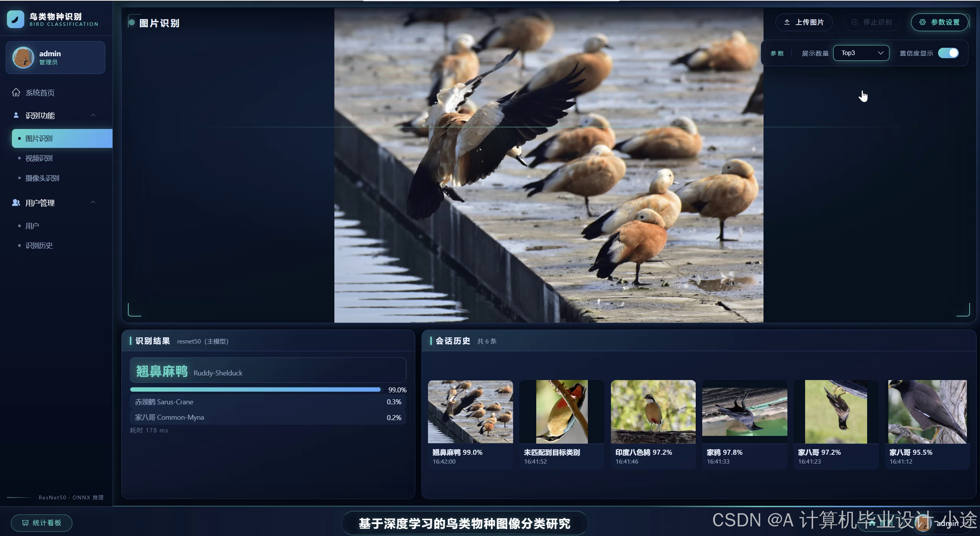
Task: Open history thumbnail 家八哥 95.5%
Action: 928,425
